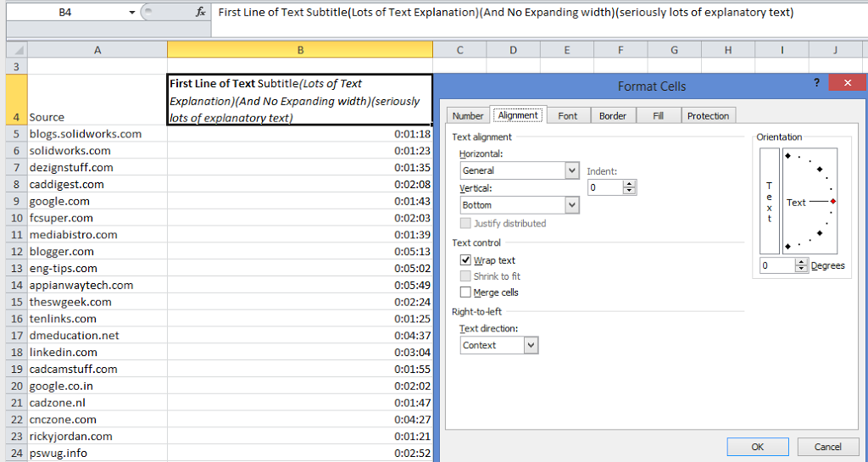Open the Name Box dropdown arrow
This screenshot has width=868, height=462.
click(132, 12)
